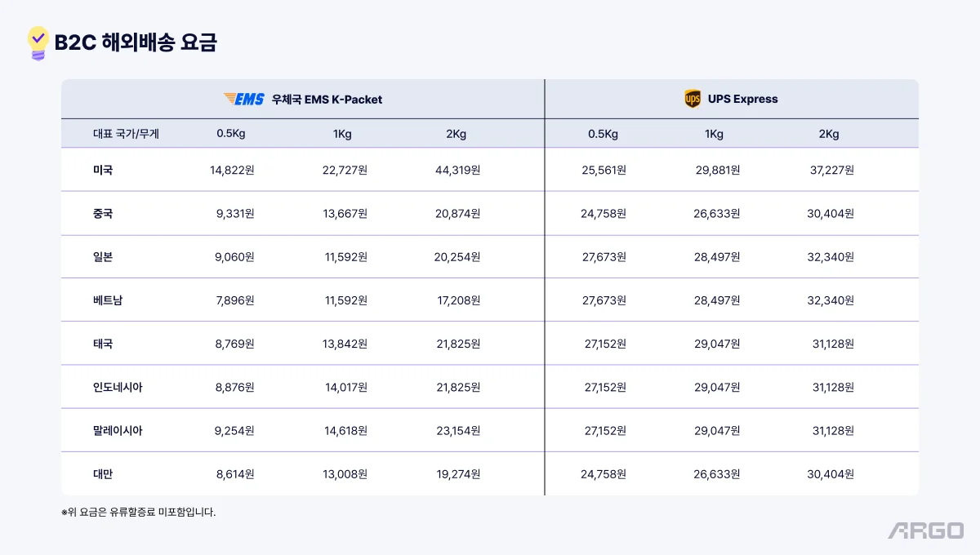This screenshot has width=980, height=555.
Task: Select the 일본 row label
Action: [103, 257]
